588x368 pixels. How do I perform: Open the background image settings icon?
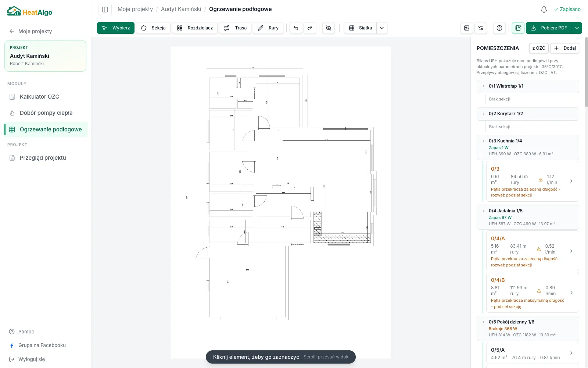pyautogui.click(x=467, y=28)
